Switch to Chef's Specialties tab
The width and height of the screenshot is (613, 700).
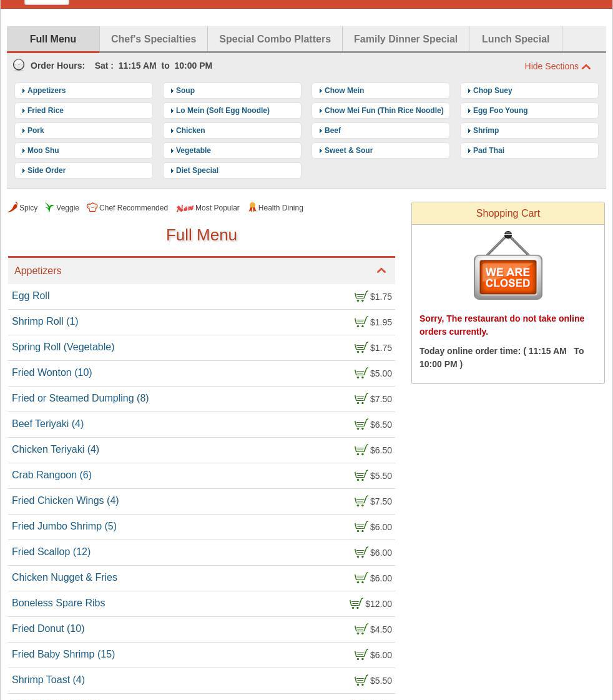tap(154, 39)
